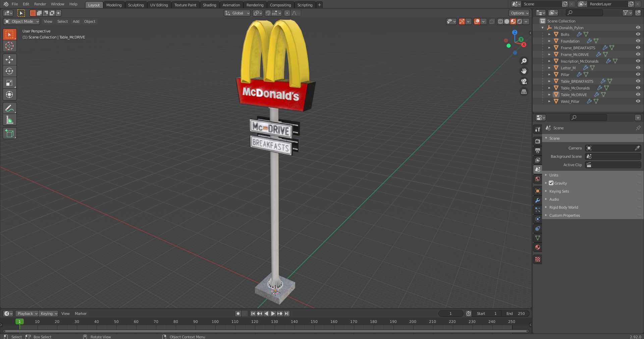Open the viewport Add menu

pos(76,21)
